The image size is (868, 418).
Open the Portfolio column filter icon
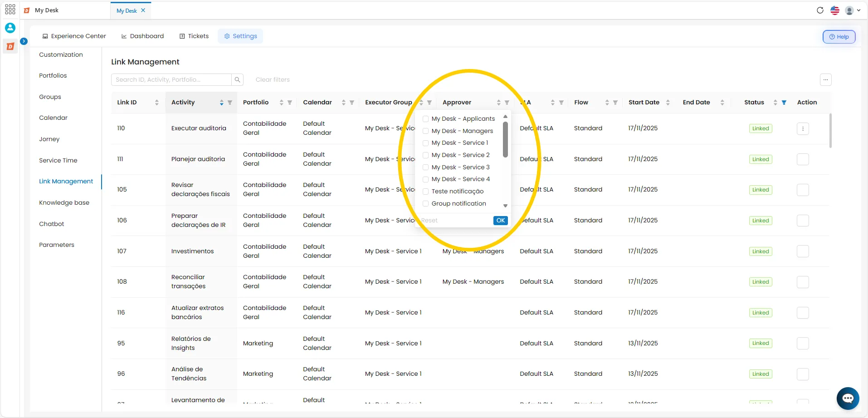pyautogui.click(x=290, y=103)
